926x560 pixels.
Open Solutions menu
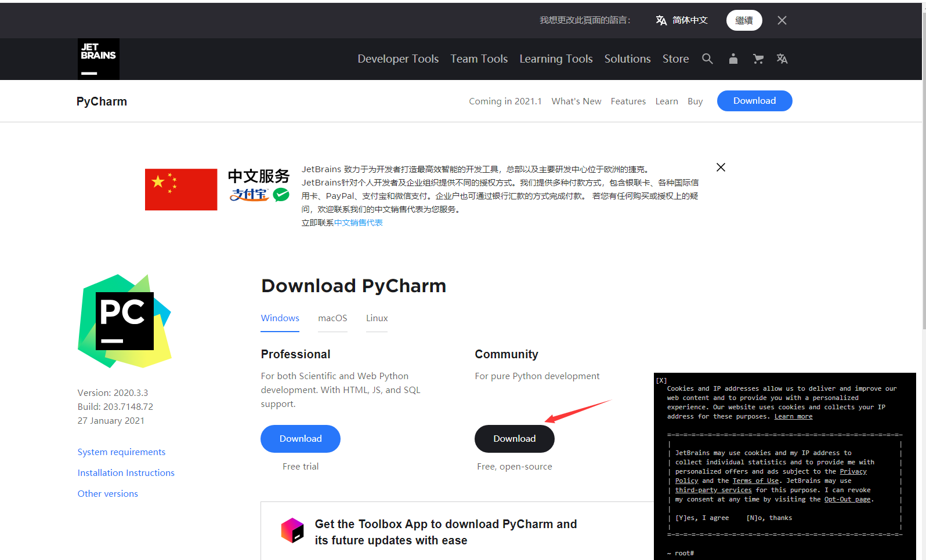627,59
